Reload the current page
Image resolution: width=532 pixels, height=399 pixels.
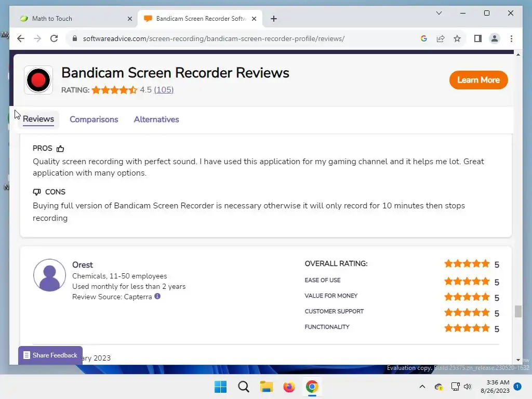(54, 38)
